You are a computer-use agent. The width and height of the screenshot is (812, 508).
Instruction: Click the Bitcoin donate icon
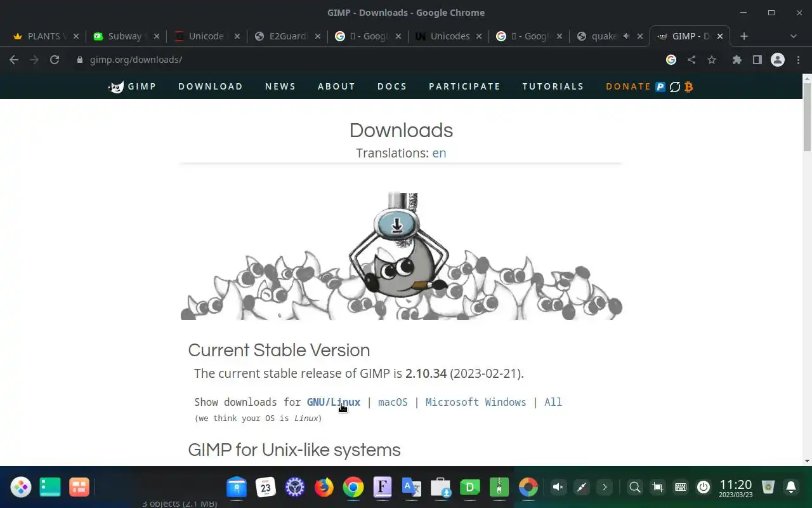[689, 87]
